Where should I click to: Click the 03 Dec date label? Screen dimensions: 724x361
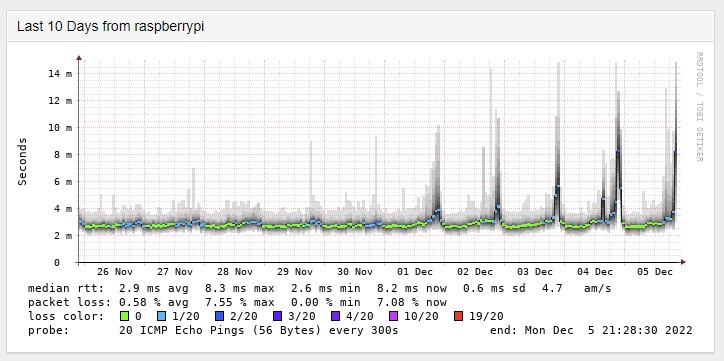[x=535, y=272]
